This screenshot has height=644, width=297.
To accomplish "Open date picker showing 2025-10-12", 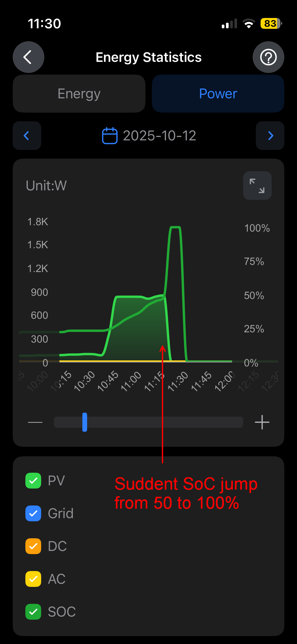I will click(x=159, y=136).
